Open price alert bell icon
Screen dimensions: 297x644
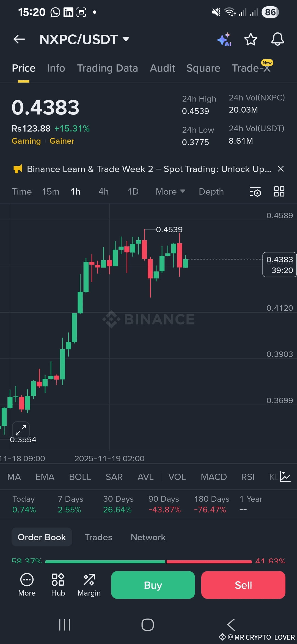tap(277, 39)
